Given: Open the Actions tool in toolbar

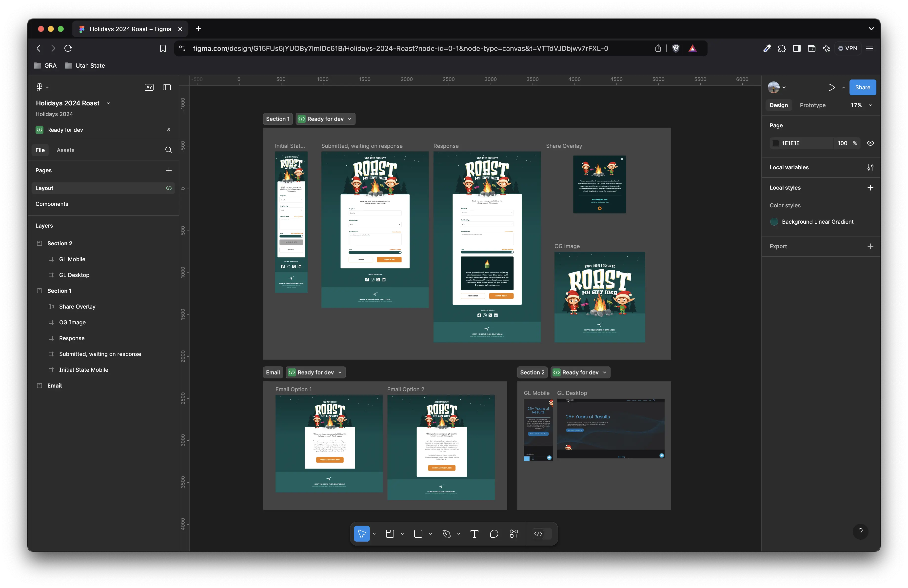Looking at the screenshot, I should 514,533.
